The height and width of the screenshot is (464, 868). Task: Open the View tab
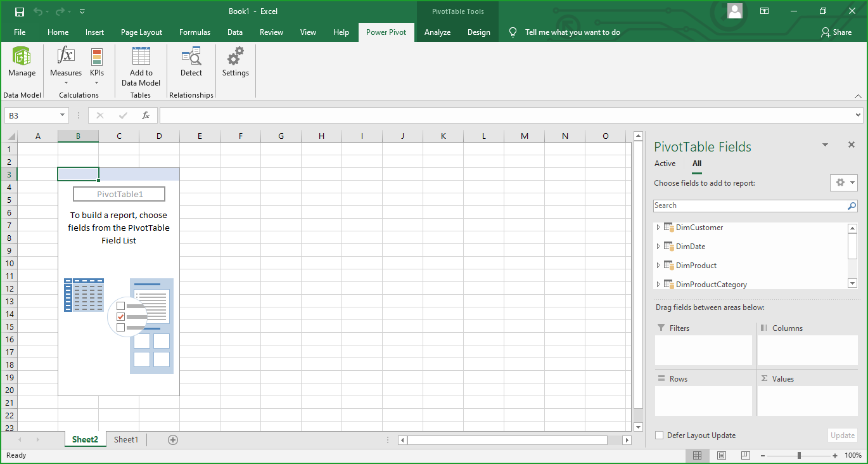tap(308, 32)
